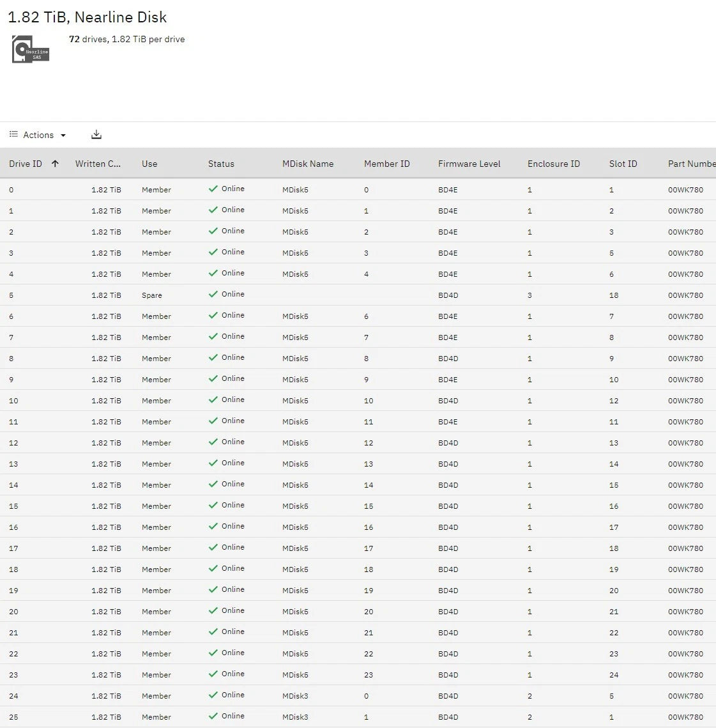Click Online status text for drive 20
The width and height of the screenshot is (716, 728).
point(233,610)
